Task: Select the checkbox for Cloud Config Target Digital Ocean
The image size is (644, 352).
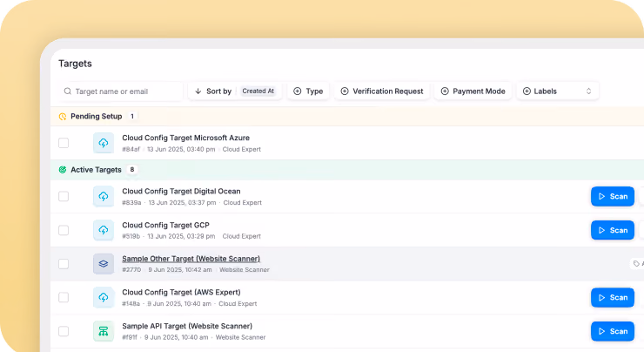Action: (x=64, y=197)
